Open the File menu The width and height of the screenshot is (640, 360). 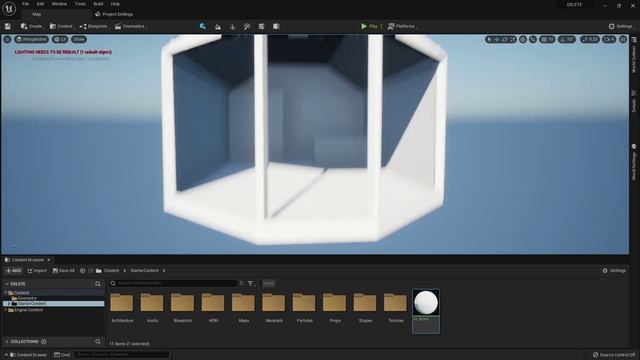pyautogui.click(x=25, y=4)
